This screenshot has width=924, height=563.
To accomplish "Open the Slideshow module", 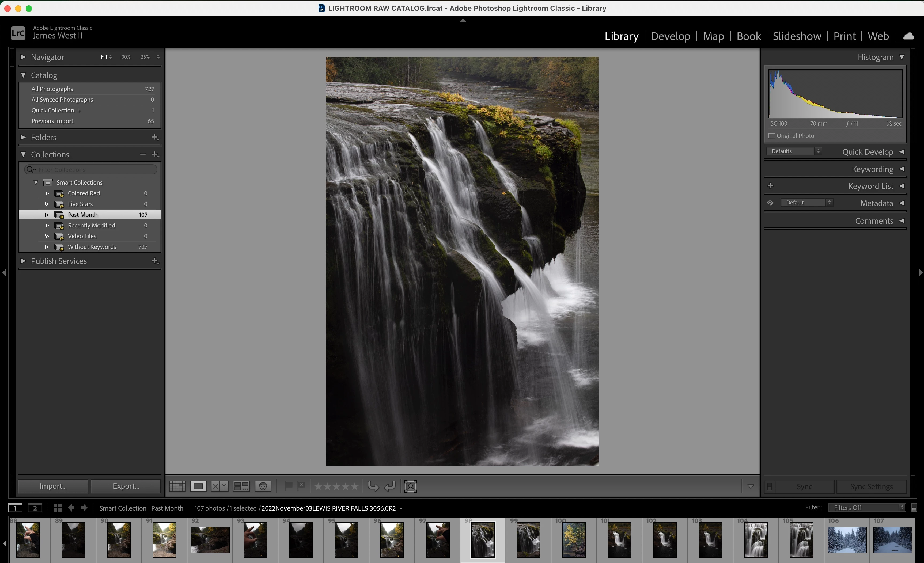I will click(797, 36).
